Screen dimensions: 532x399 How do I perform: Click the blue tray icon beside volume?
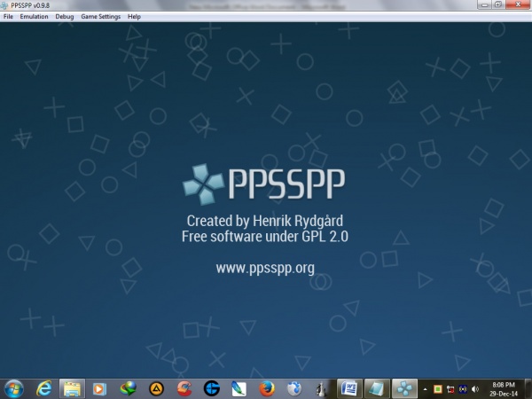[463, 389]
